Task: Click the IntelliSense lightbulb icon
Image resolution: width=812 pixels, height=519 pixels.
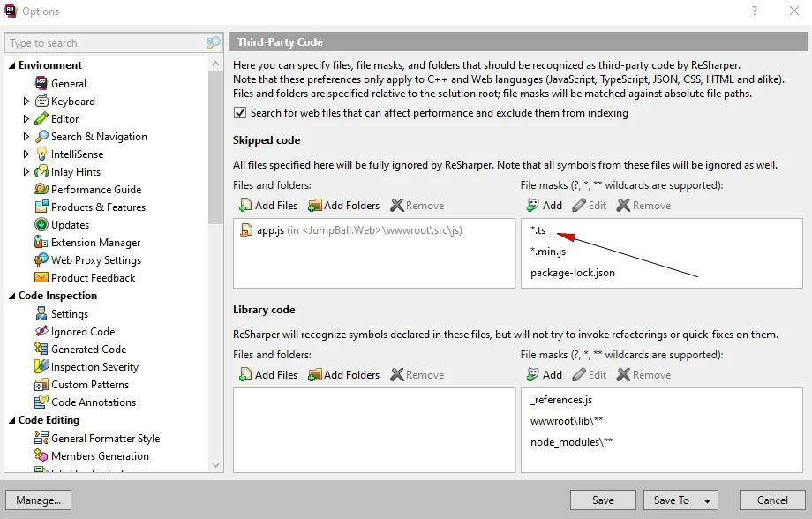Action: click(41, 154)
